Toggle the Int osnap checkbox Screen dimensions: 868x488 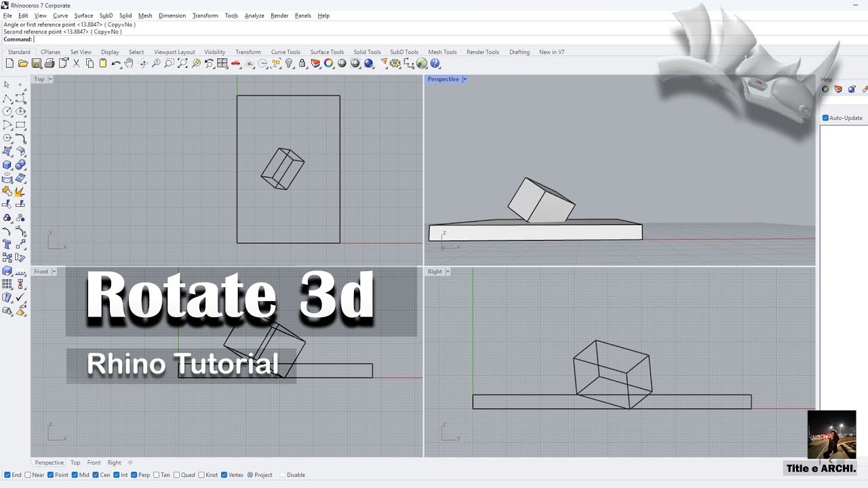coord(117,475)
